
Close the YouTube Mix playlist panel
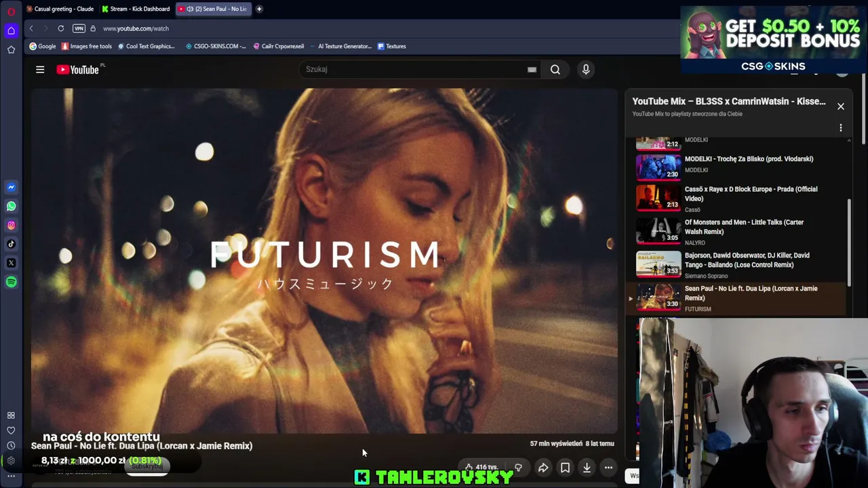(x=841, y=106)
